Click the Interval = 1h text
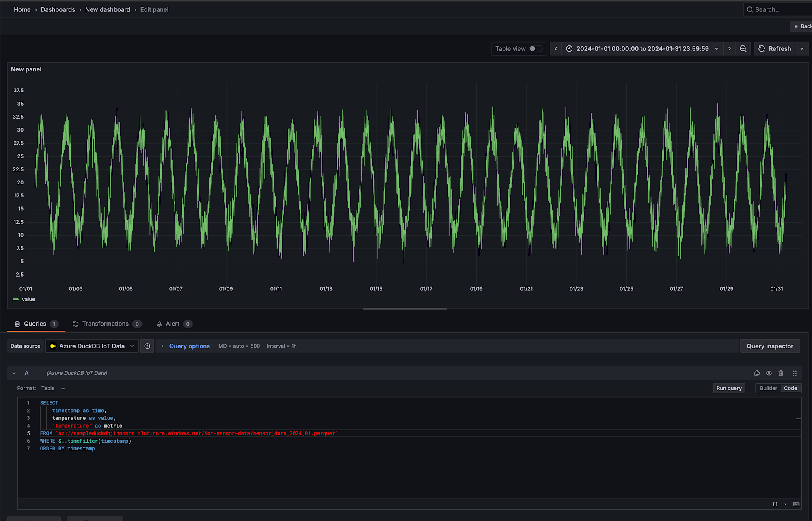 coord(282,346)
